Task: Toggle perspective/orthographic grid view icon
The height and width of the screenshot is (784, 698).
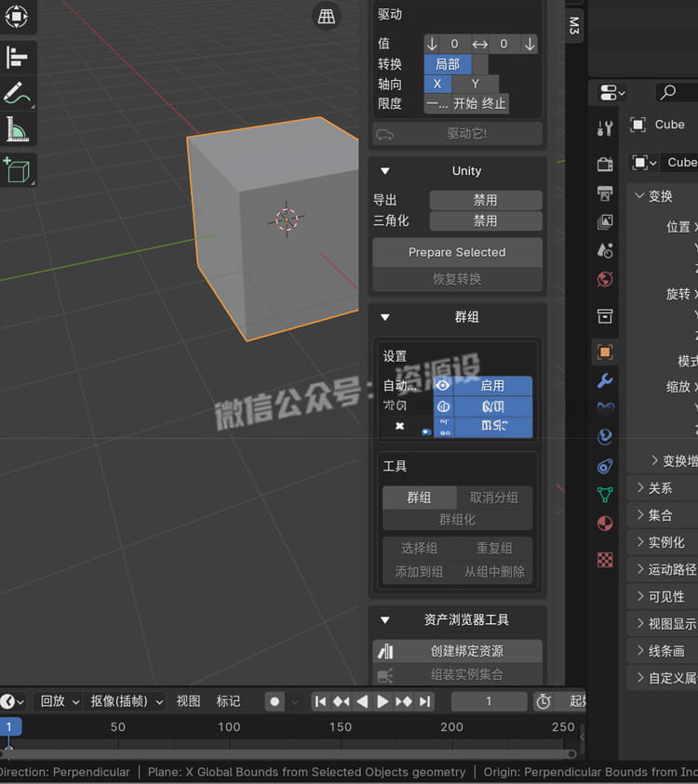Action: [x=327, y=17]
